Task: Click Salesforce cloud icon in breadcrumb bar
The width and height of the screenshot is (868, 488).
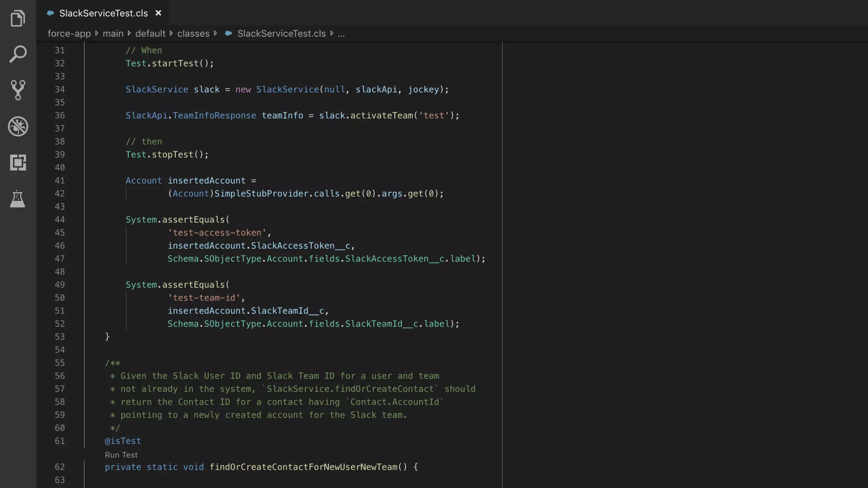Action: coord(228,33)
